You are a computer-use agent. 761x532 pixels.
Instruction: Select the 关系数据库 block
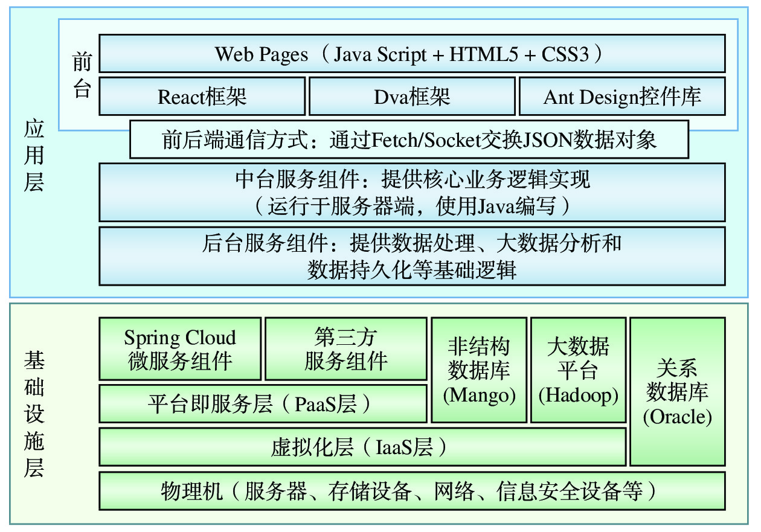677,391
